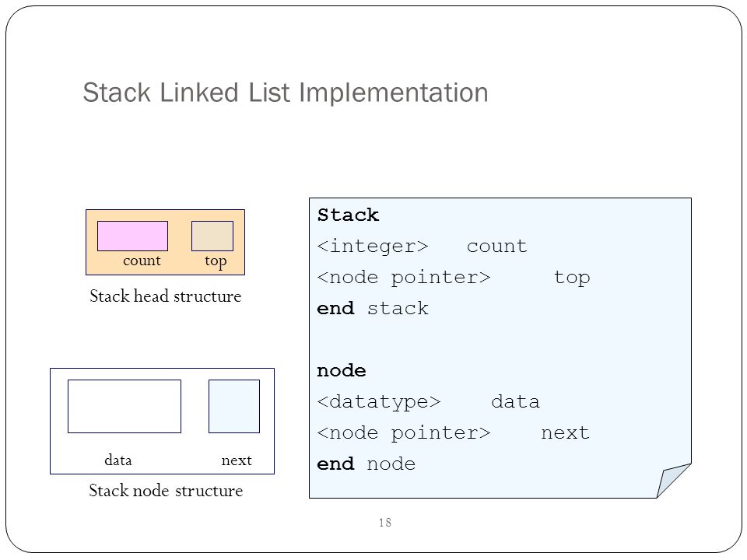
Task: Click the beige top pointer box
Action: coord(212,236)
